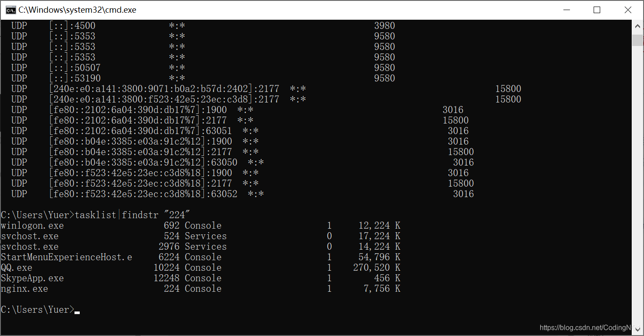644x336 pixels.
Task: Click memory value 7,756 K
Action: point(382,289)
